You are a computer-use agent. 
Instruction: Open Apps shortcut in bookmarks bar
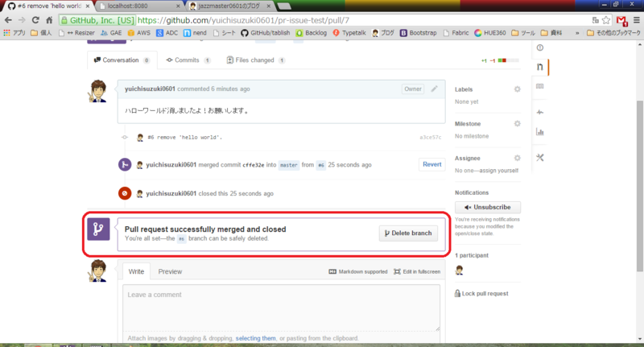pos(14,33)
